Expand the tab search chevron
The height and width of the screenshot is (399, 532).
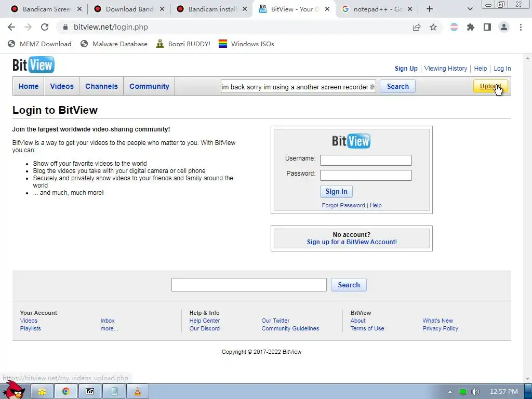point(470,9)
